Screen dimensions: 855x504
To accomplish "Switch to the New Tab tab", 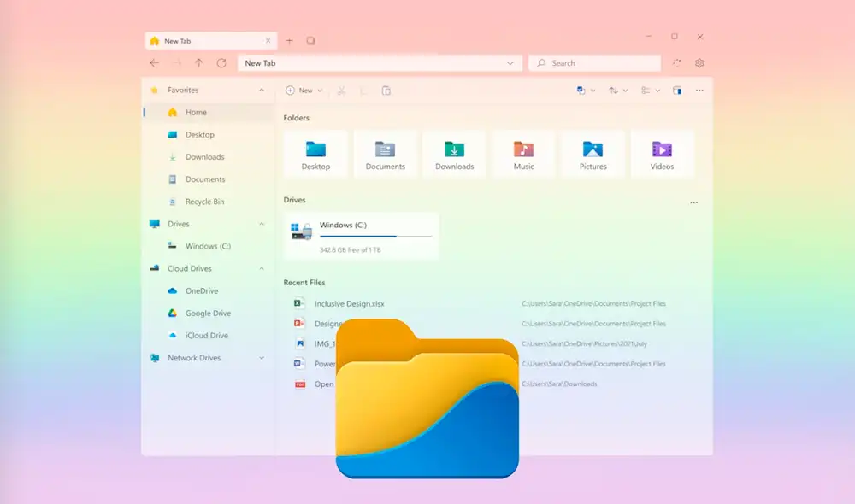I will coord(205,40).
